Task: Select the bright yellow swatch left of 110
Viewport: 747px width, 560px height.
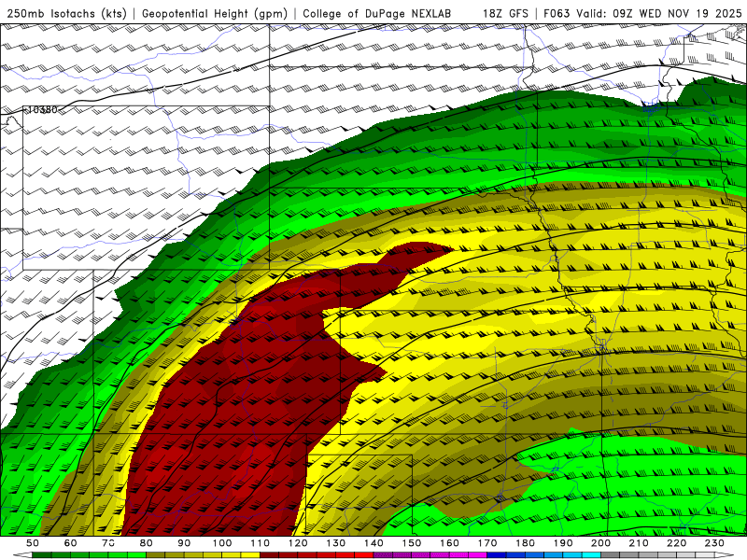Action: tap(250, 554)
